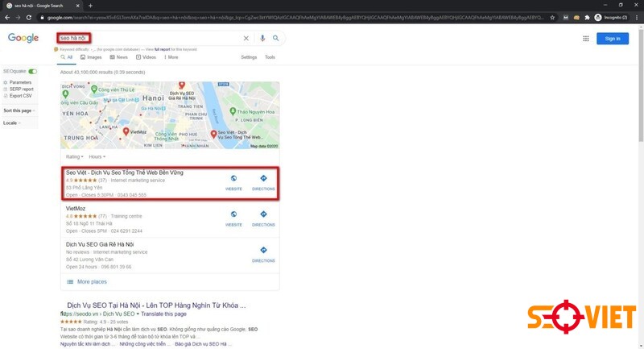Screen dimensions: 644x349
Task: Click 'Những công việc triển' sitelink
Action: click(x=145, y=344)
